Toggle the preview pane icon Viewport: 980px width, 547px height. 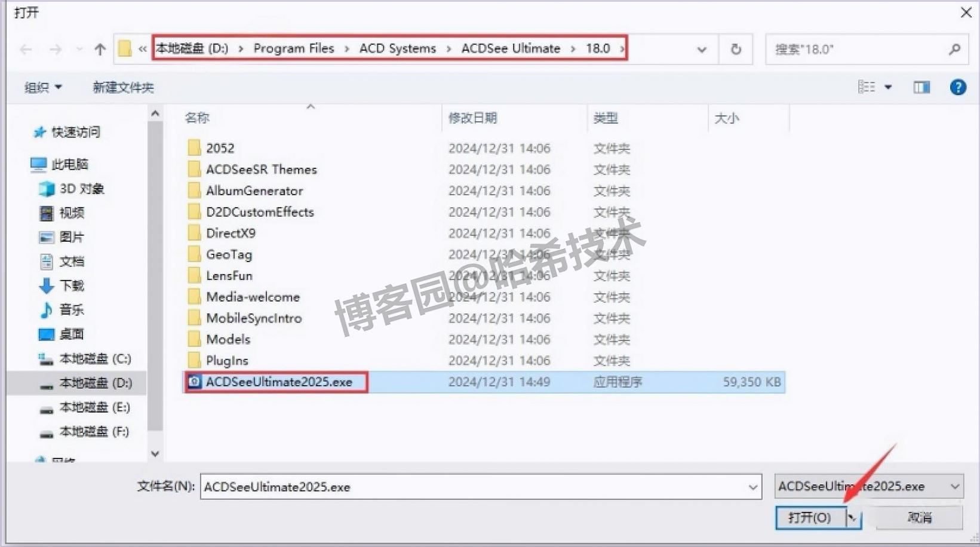(921, 87)
